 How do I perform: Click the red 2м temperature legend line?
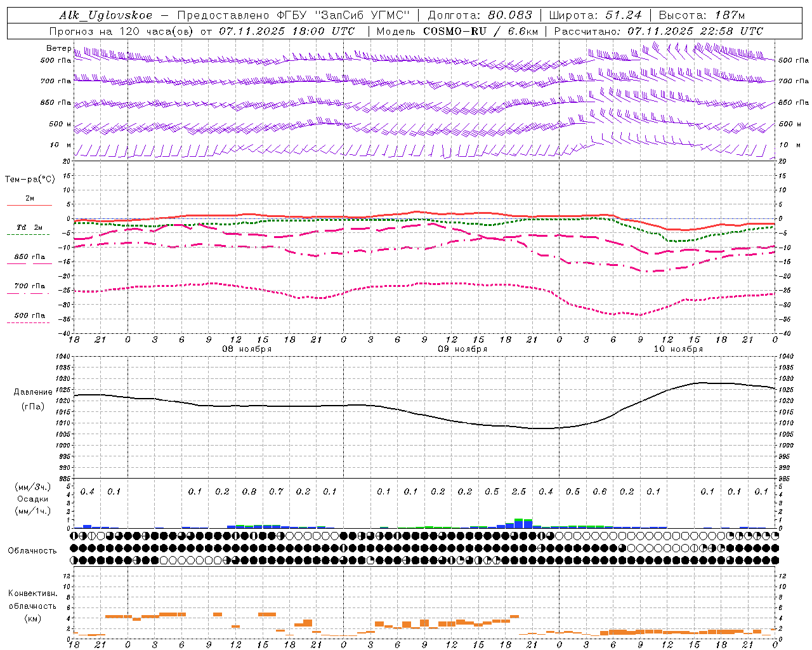(x=30, y=205)
